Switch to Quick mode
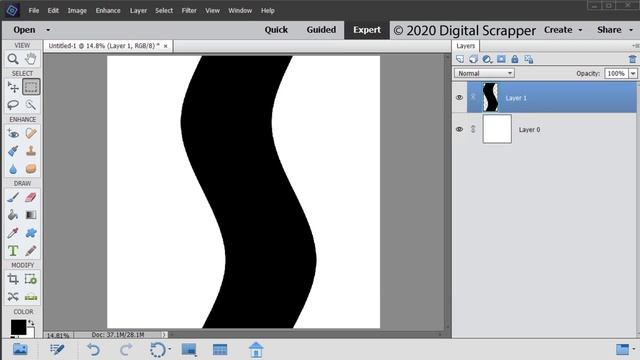The image size is (640, 360). pyautogui.click(x=276, y=30)
